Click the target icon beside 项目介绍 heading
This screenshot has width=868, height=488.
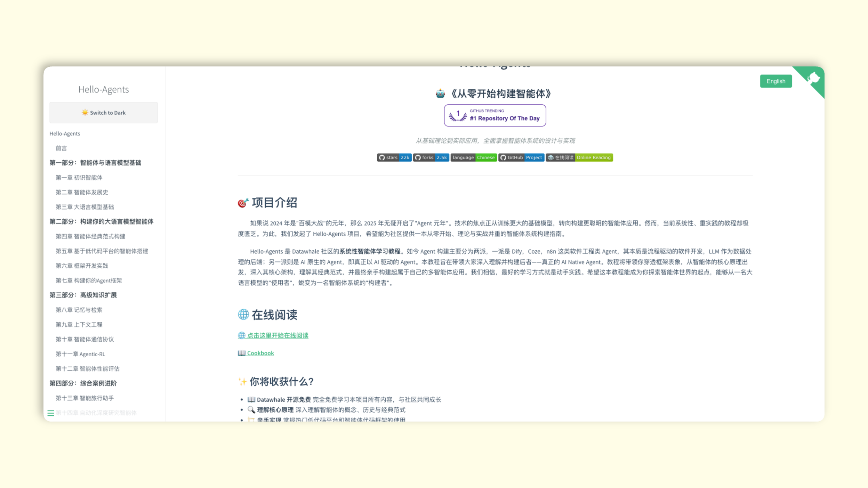click(x=242, y=202)
